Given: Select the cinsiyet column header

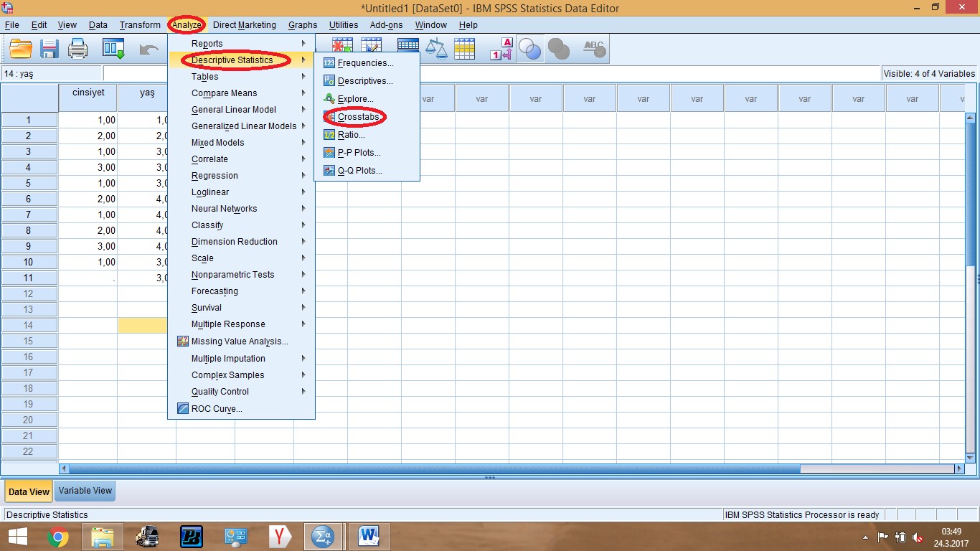Looking at the screenshot, I should (88, 98).
